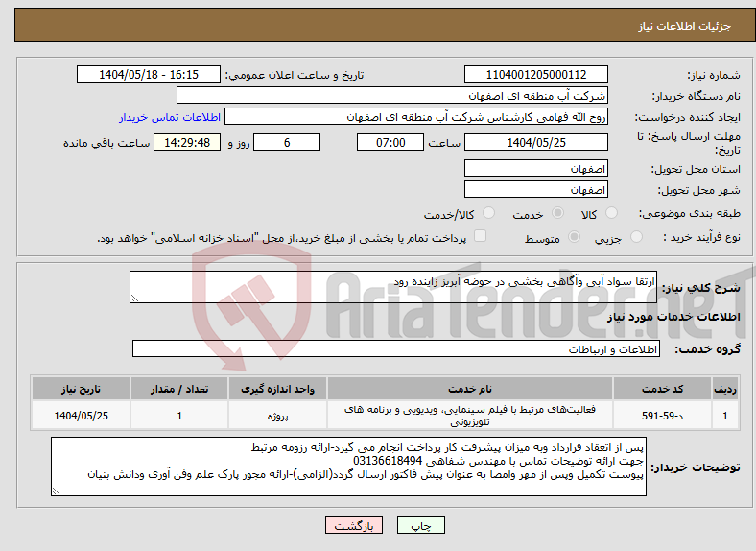
Task: Select the متوسط purchase type radio
Action: coord(574,236)
